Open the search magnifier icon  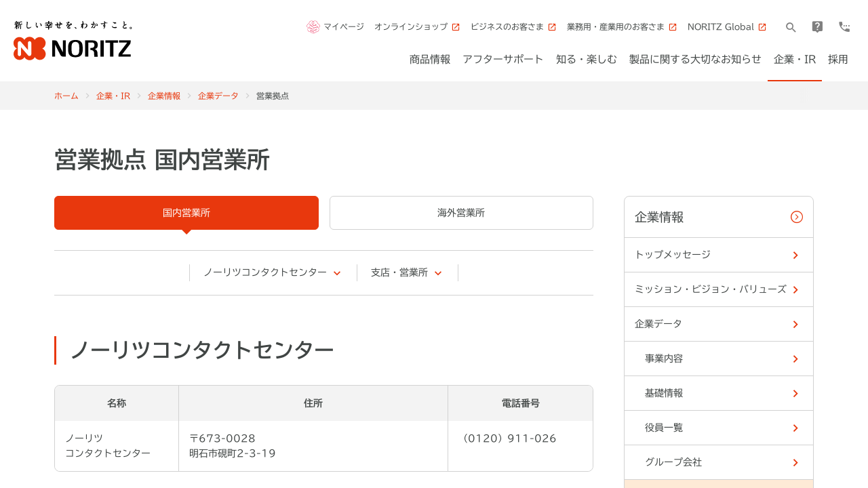[791, 27]
